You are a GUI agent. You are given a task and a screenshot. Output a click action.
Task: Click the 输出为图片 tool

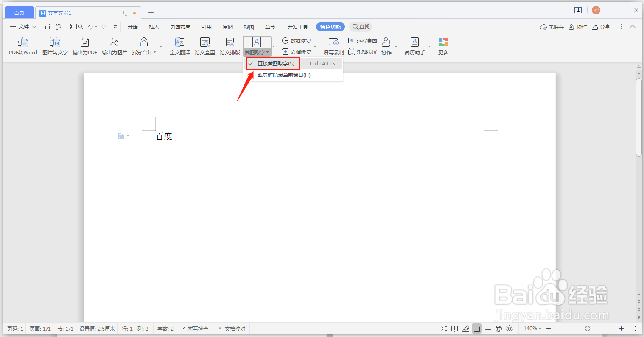(114, 46)
